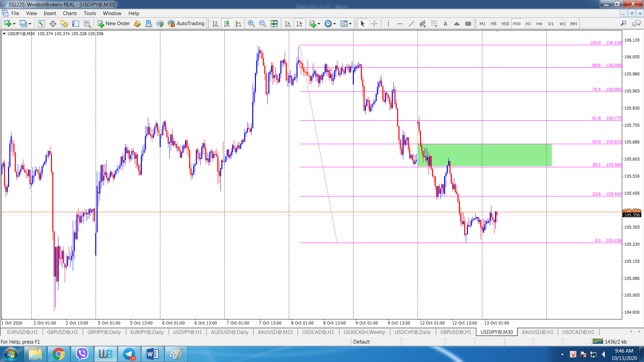This screenshot has width=644, height=362.
Task: Select the Rectangle shape tool
Action: pos(468,23)
